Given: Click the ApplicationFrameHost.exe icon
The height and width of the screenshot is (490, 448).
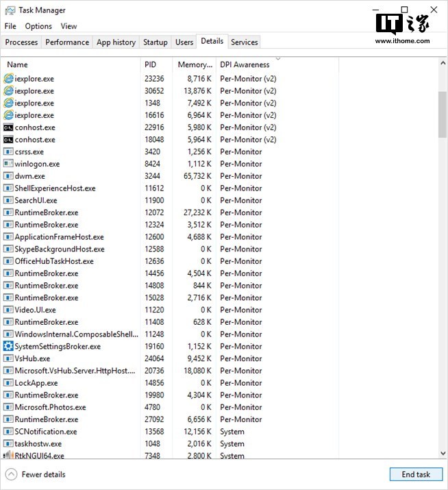Looking at the screenshot, I should (x=8, y=237).
